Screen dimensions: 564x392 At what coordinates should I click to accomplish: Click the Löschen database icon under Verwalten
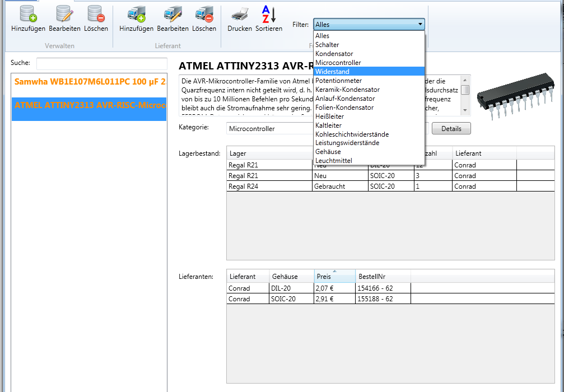(96, 15)
